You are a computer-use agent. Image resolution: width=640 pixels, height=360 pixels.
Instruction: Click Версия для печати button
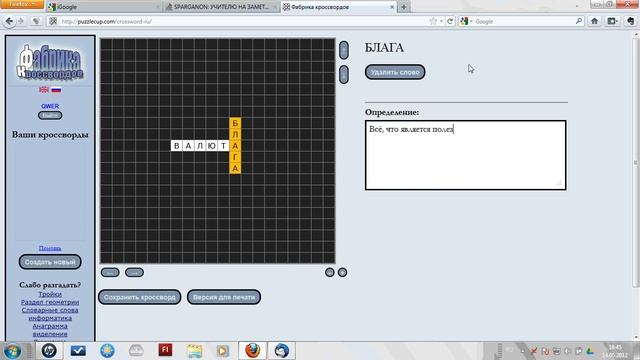(224, 297)
